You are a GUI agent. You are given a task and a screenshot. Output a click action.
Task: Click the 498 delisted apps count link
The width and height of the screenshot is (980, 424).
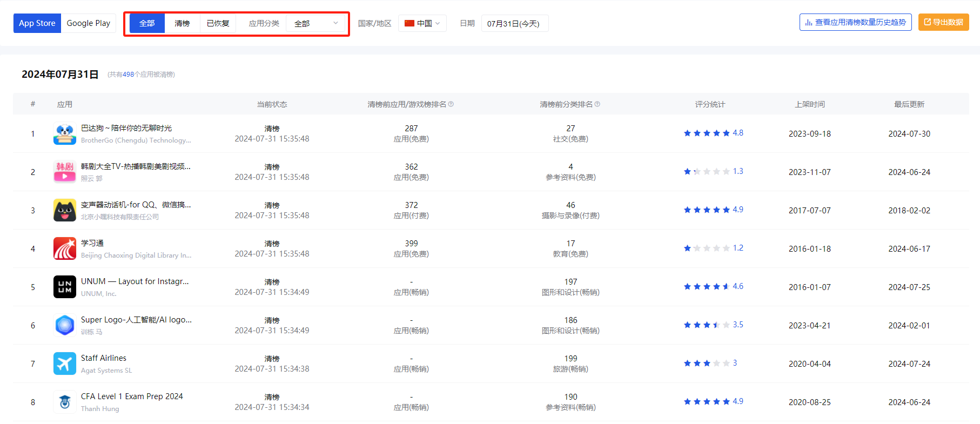(128, 75)
